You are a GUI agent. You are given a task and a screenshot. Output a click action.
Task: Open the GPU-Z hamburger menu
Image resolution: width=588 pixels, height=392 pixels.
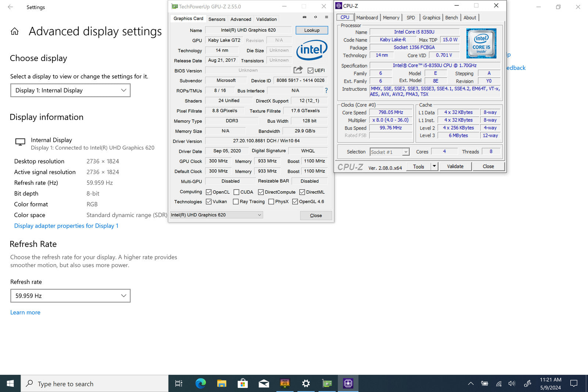326,17
